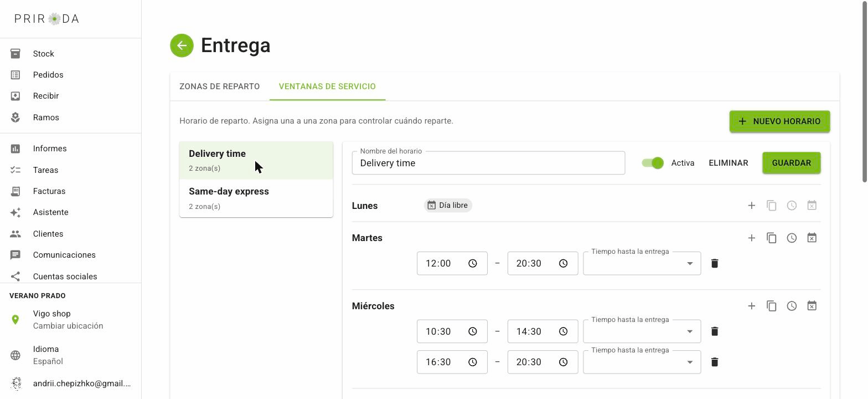Open time picker on the 16:30 field
This screenshot has height=399, width=868.
(x=473, y=362)
